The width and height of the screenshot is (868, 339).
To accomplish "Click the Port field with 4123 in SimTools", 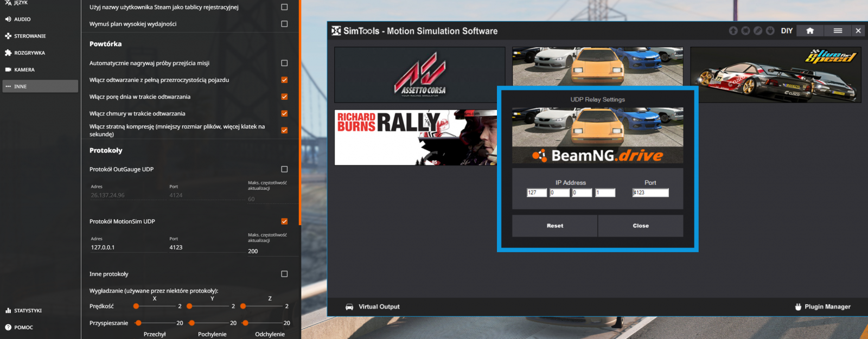I will (650, 193).
